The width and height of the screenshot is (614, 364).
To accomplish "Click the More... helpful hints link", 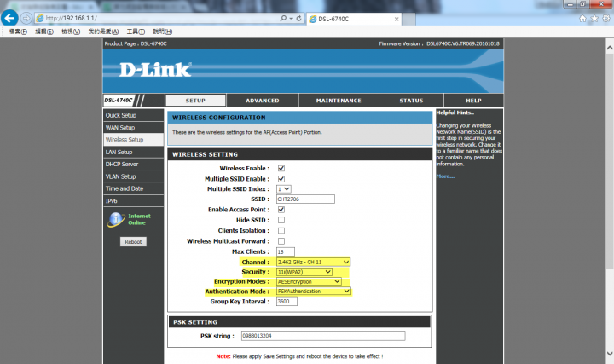I will tap(445, 176).
